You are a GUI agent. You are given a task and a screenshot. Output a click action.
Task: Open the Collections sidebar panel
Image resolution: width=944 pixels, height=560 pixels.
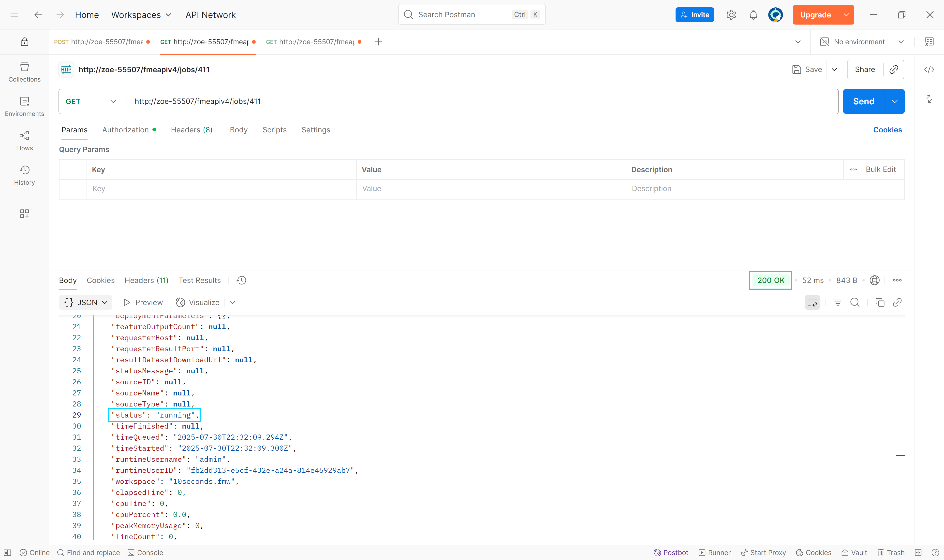[x=24, y=72]
